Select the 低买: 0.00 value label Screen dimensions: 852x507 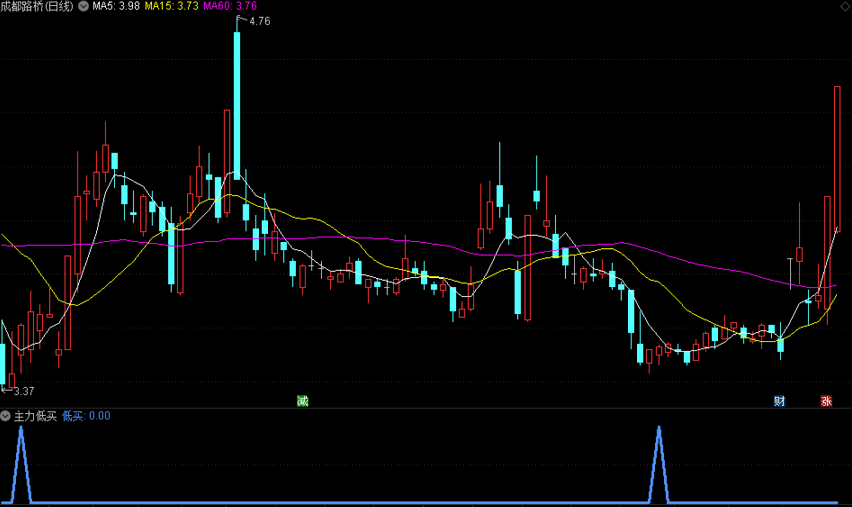[86, 416]
